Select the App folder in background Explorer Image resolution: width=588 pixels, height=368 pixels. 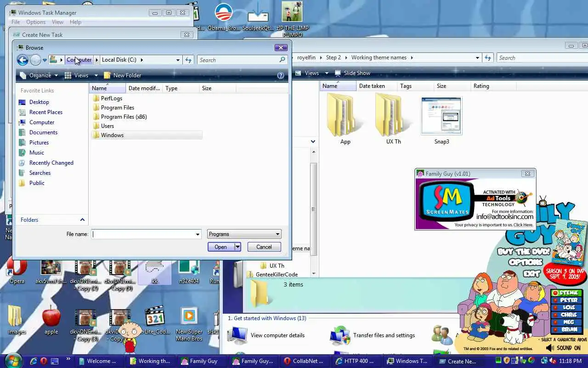point(345,119)
